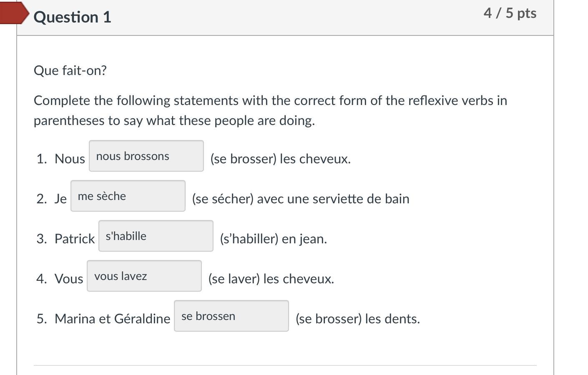Click the "Marina et Géraldine" subject text
588x375 pixels.
(112, 319)
